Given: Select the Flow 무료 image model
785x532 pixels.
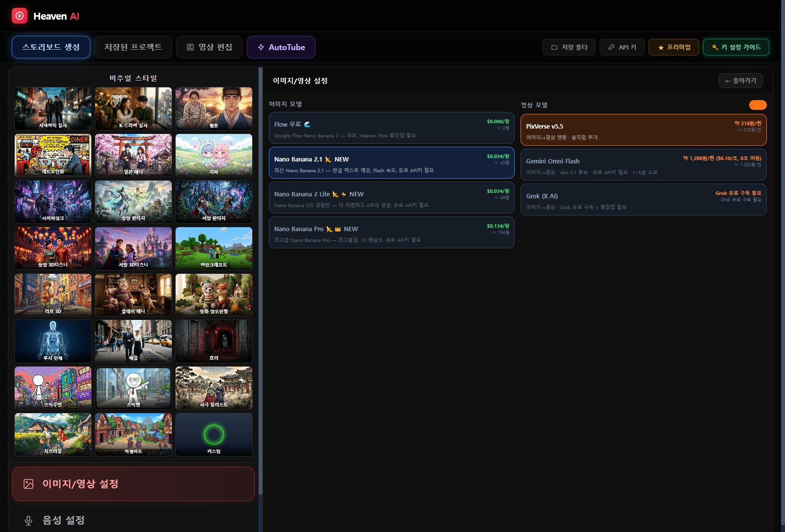Looking at the screenshot, I should 392,128.
